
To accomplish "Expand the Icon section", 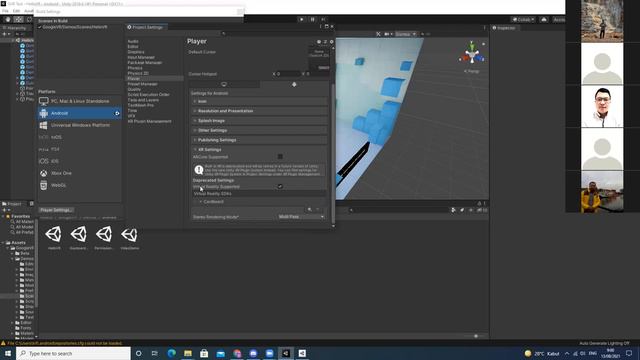I will 259,101.
